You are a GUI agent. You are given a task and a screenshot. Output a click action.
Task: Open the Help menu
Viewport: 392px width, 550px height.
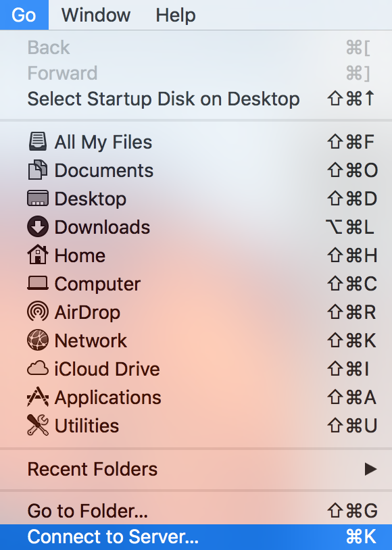coord(175,15)
